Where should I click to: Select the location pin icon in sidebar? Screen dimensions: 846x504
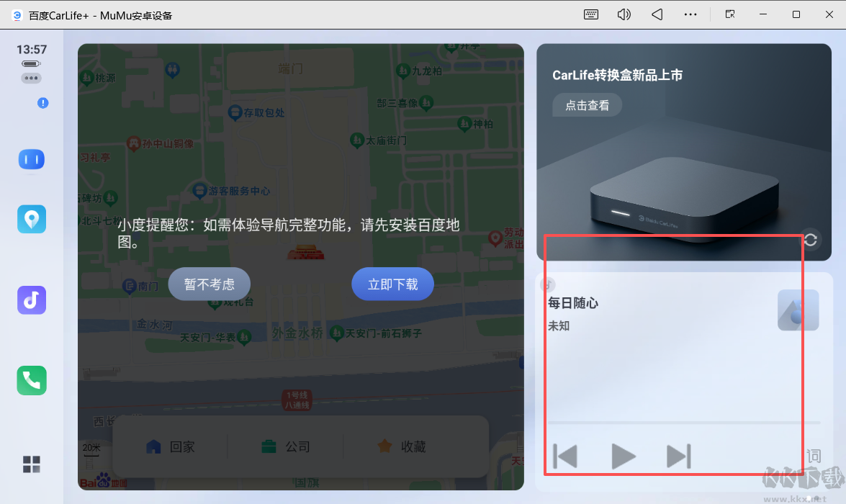click(x=31, y=219)
